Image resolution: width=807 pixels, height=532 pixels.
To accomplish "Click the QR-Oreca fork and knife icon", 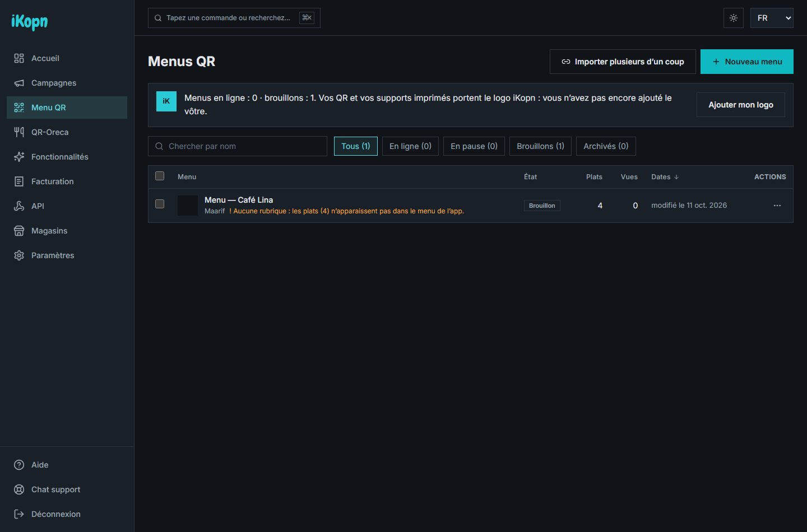I will coord(19,132).
